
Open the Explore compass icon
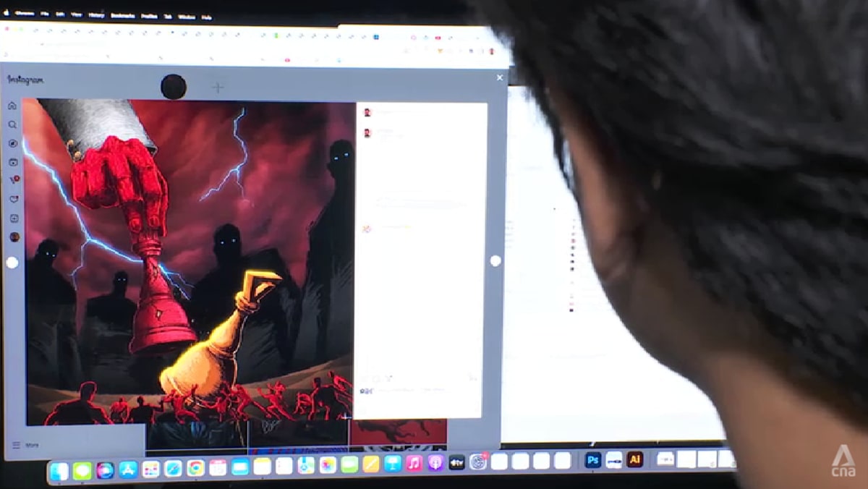tap(13, 143)
